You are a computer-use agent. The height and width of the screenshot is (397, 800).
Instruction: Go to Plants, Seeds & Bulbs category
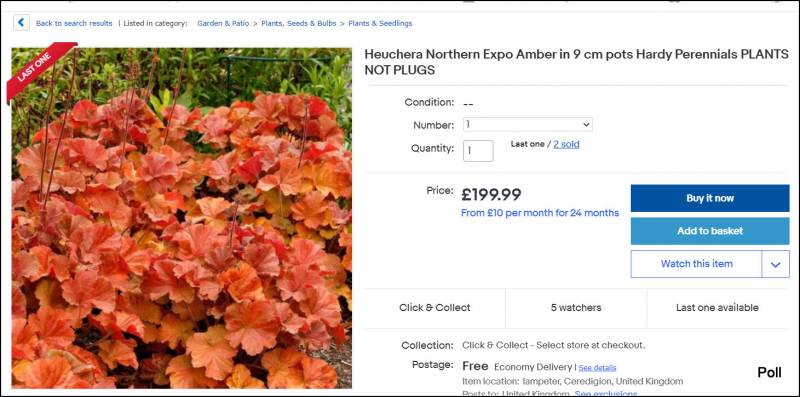pos(298,23)
